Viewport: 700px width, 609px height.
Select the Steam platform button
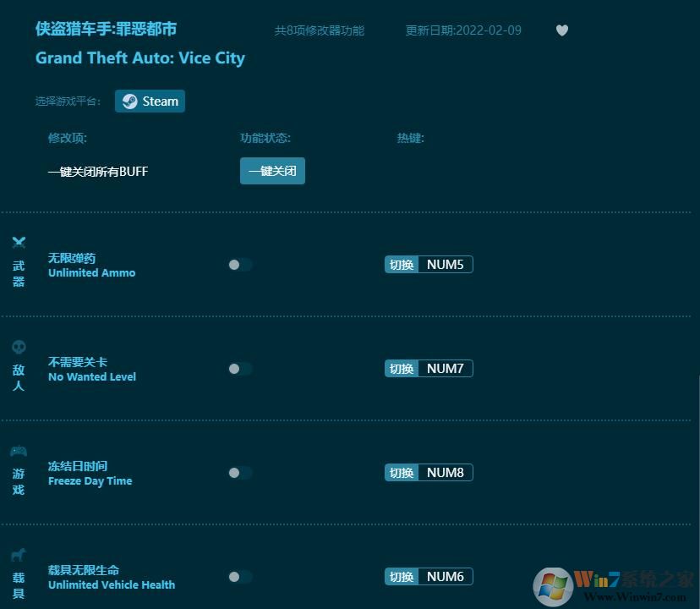150,101
